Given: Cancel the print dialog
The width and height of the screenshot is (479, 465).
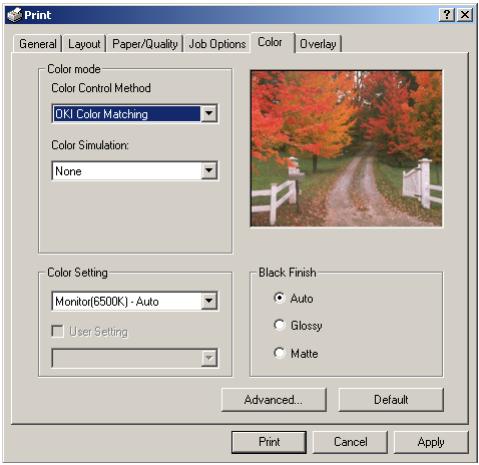Looking at the screenshot, I should (x=350, y=442).
